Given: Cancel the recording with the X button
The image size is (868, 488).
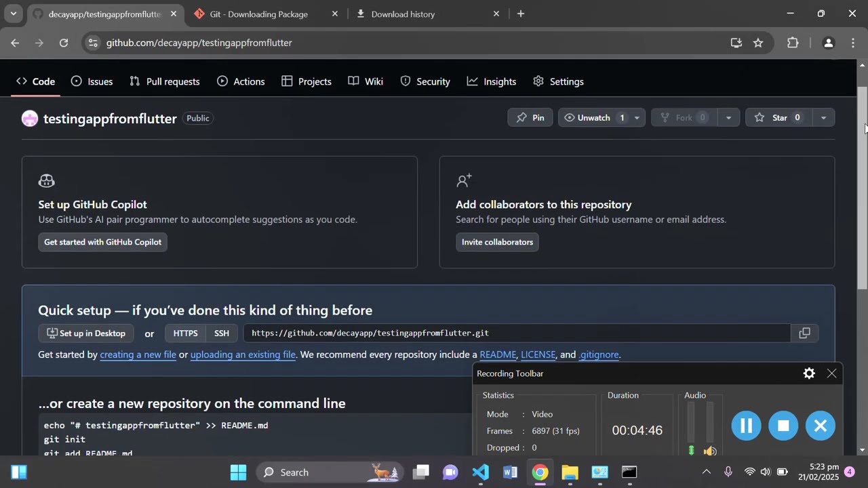Looking at the screenshot, I should [821, 426].
